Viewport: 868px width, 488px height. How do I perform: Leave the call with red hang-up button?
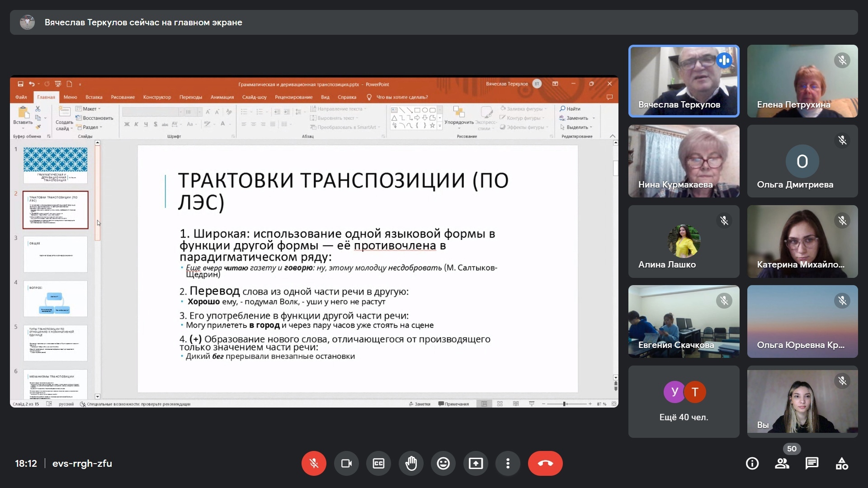tap(545, 463)
